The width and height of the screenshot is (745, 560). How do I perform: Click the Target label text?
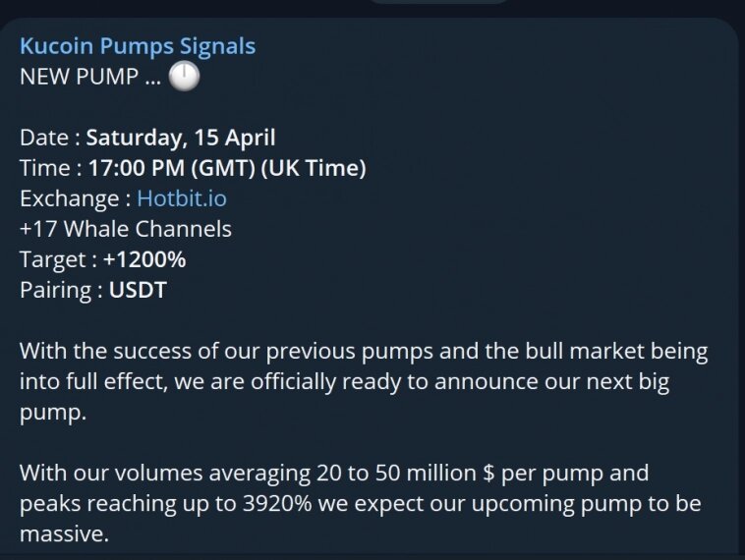[53, 259]
